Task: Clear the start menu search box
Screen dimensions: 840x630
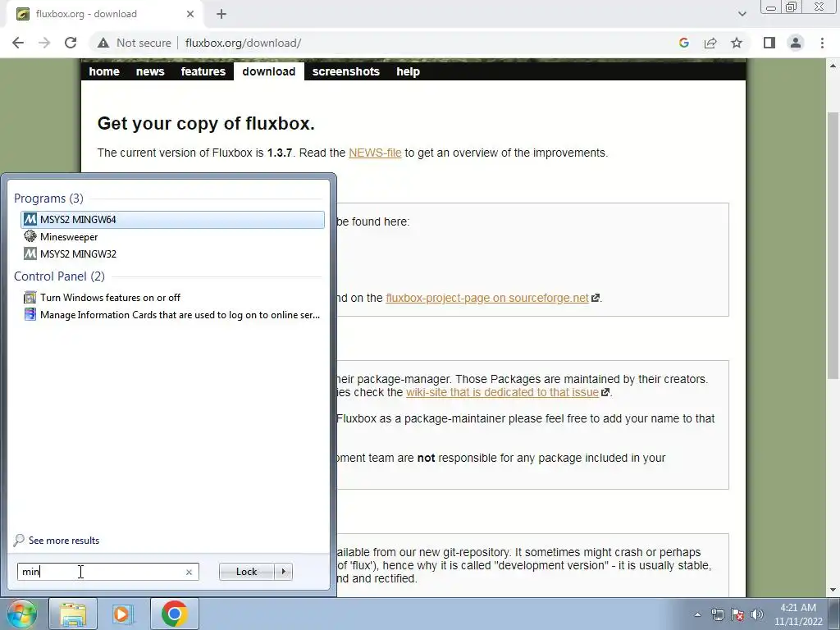Action: [x=189, y=572]
